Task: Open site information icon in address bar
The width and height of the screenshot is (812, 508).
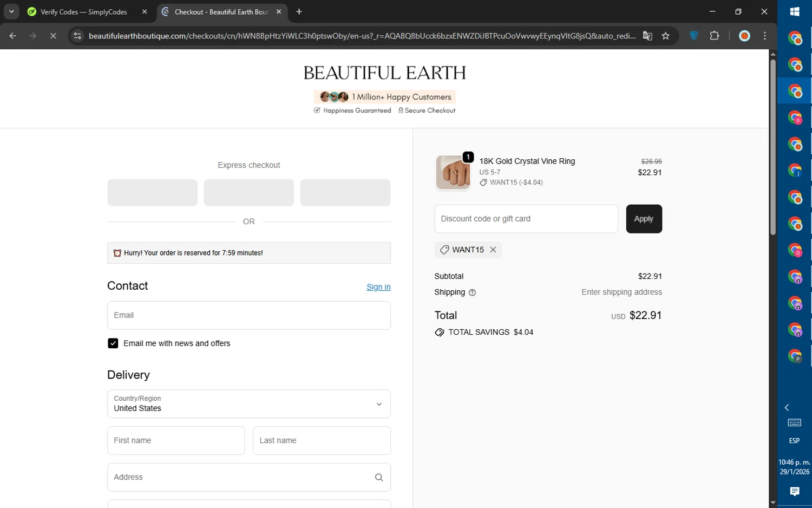Action: pyautogui.click(x=77, y=36)
